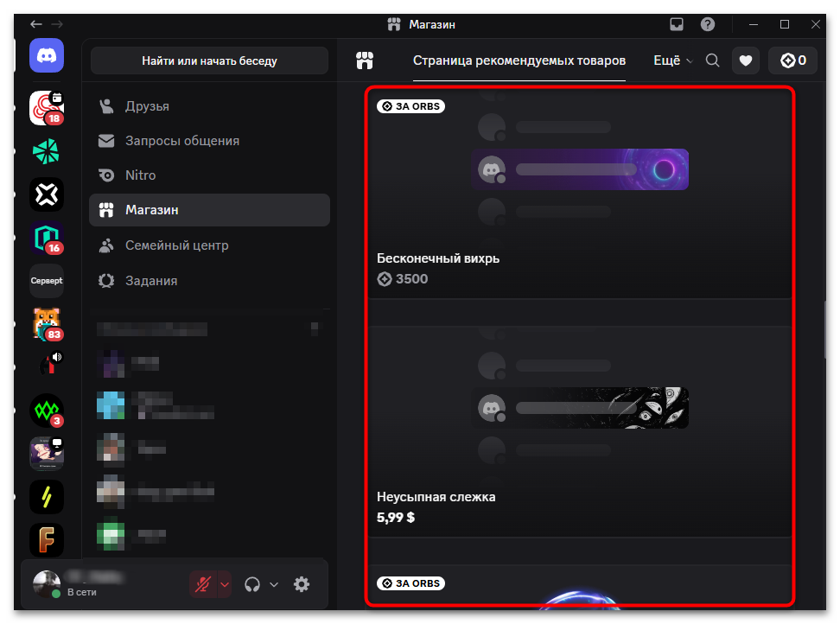Screen dimensions: 840x624
Task: Open server with red spiral icon, badge 18
Action: 47,108
